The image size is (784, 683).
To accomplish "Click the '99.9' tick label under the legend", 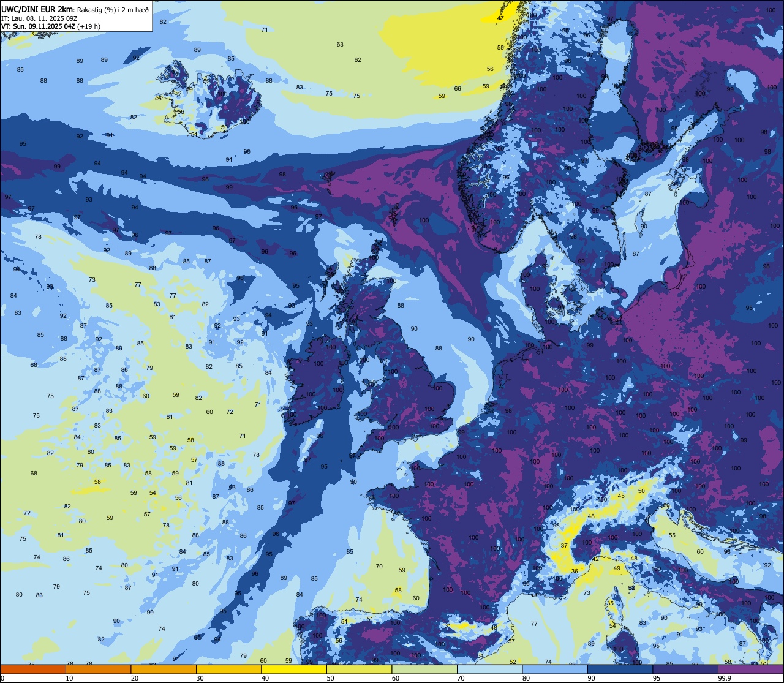I will (x=725, y=678).
